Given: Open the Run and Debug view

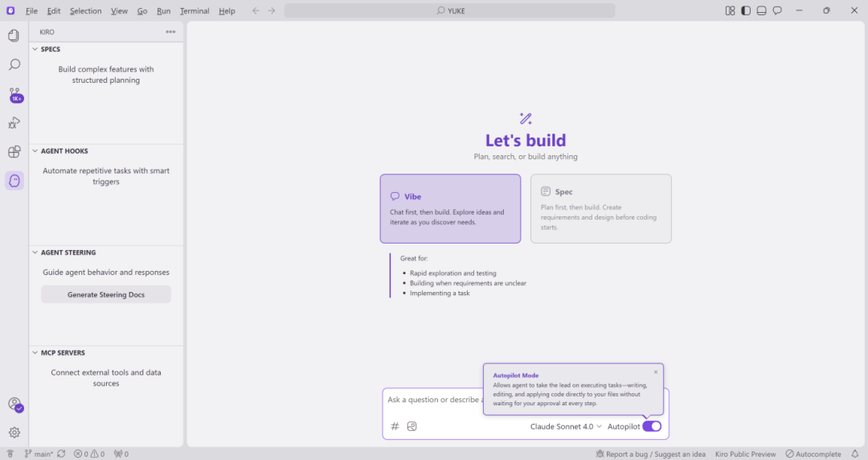Looking at the screenshot, I should point(14,122).
